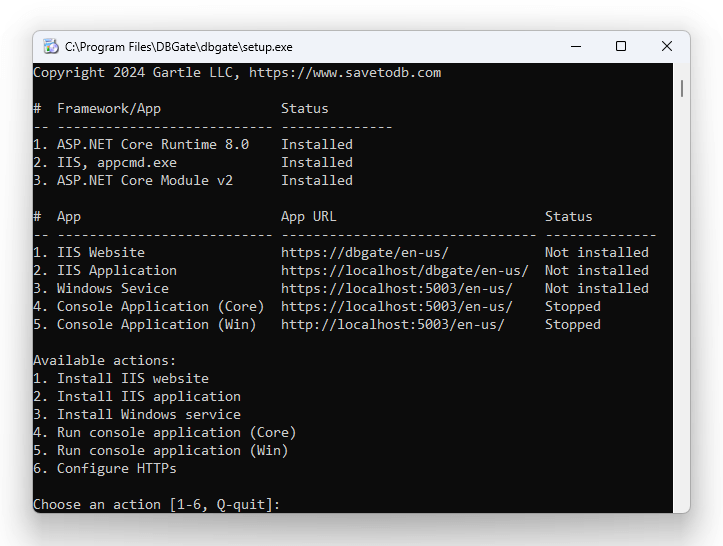
Task: Click 'Installed' status of ASP.NET Core Runtime
Action: point(317,144)
